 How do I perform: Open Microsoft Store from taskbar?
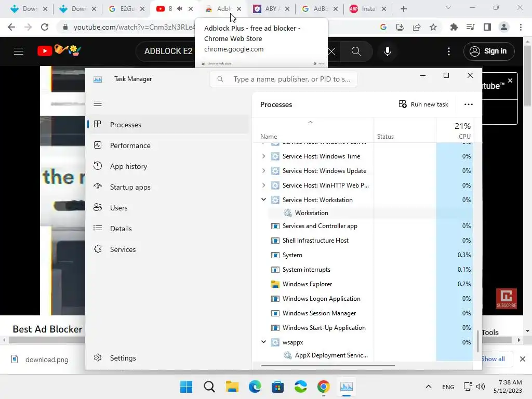click(x=277, y=387)
